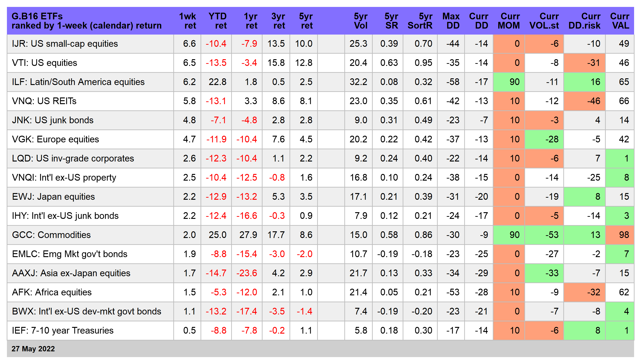The height and width of the screenshot is (364, 641).
Task: Click VGK green Curr VOL.st cell -28
Action: (544, 139)
